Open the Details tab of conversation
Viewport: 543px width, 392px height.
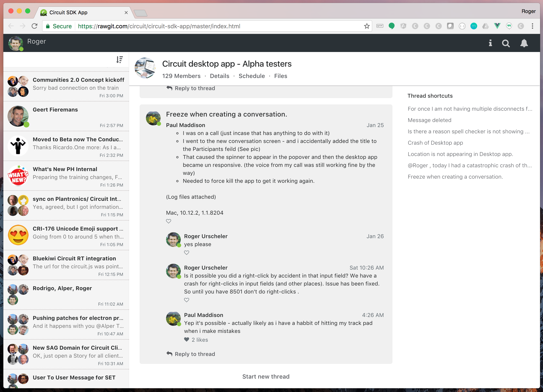[219, 76]
